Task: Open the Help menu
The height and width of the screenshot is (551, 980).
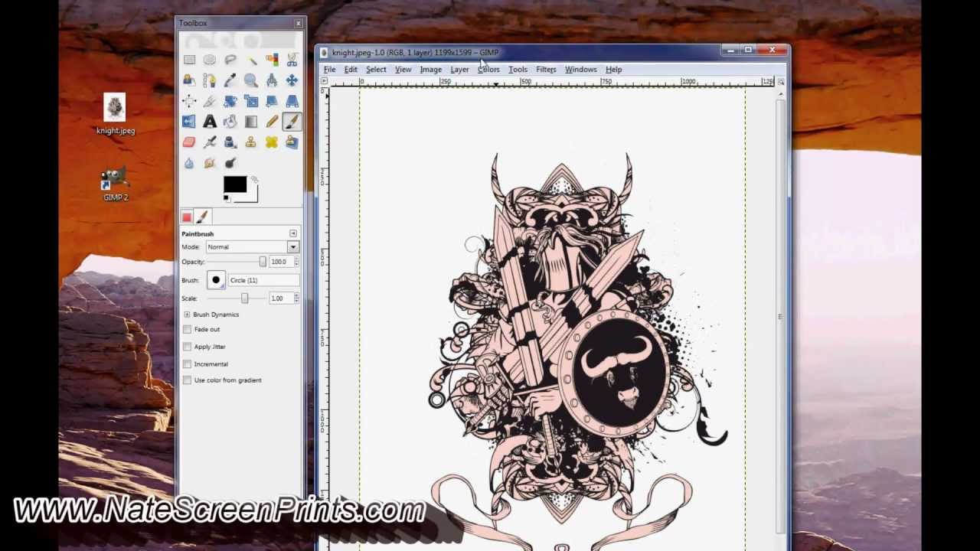Action: [x=613, y=70]
